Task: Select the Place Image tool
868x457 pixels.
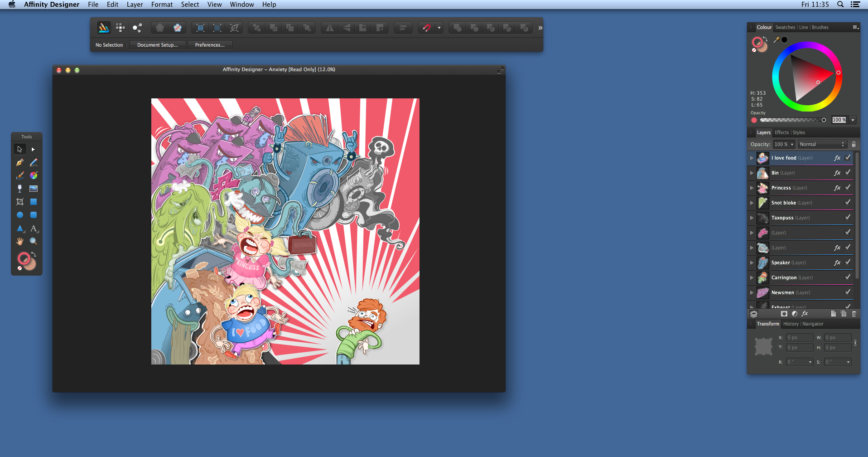Action: (34, 189)
